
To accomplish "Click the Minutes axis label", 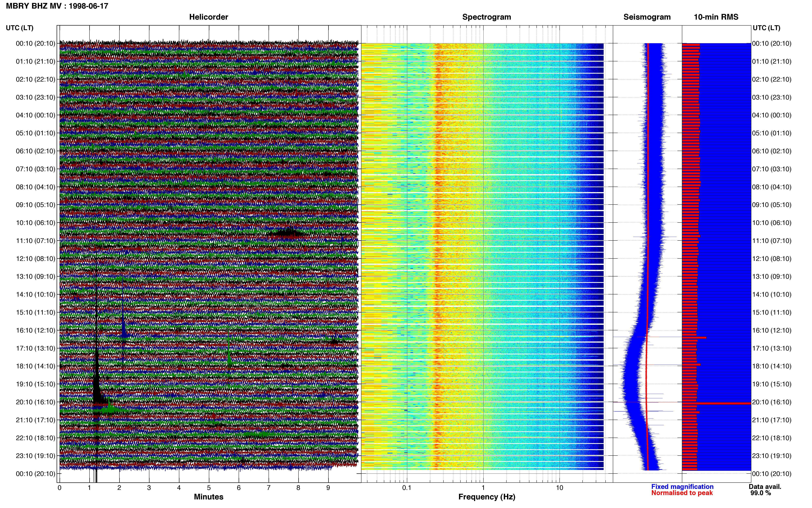I will click(x=209, y=497).
